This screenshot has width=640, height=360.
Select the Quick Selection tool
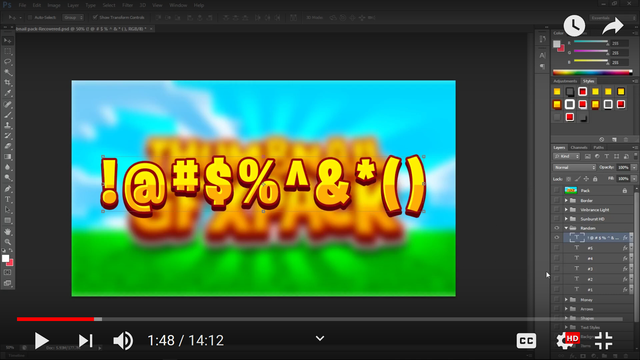7,72
